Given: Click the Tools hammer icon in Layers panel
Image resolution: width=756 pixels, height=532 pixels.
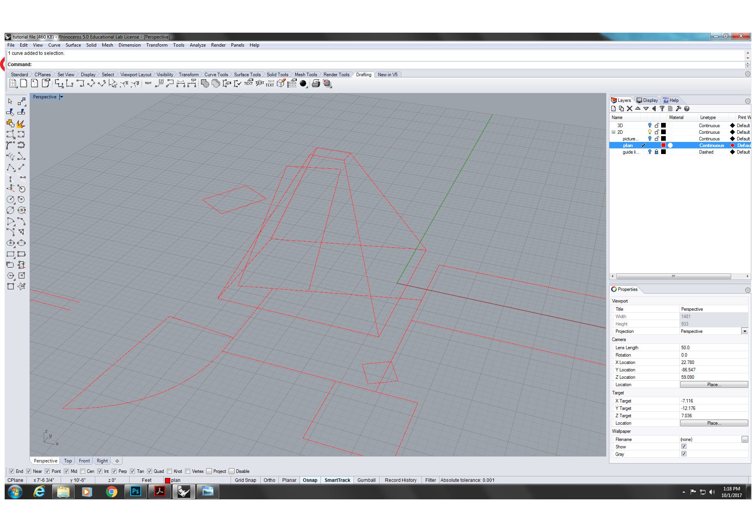Looking at the screenshot, I should tap(679, 108).
